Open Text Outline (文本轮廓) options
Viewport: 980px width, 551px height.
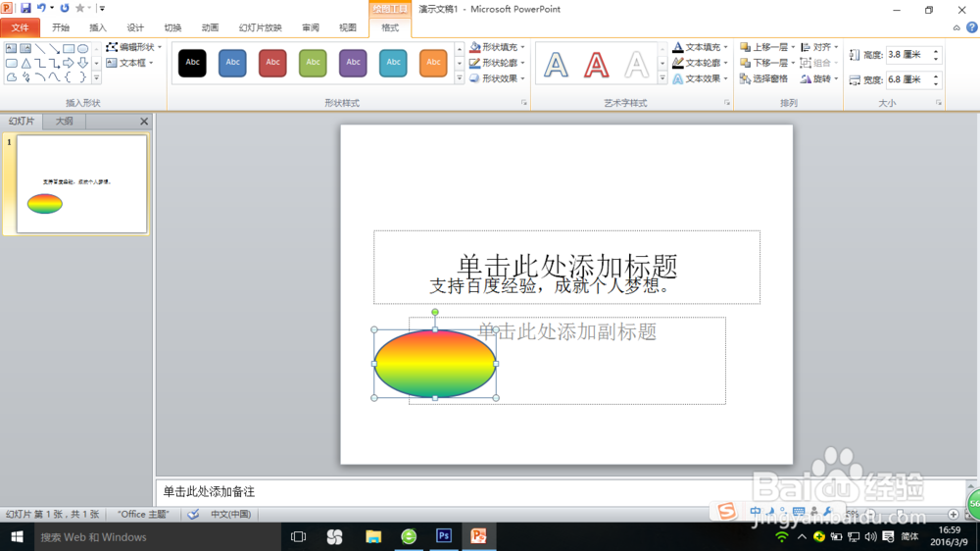700,63
